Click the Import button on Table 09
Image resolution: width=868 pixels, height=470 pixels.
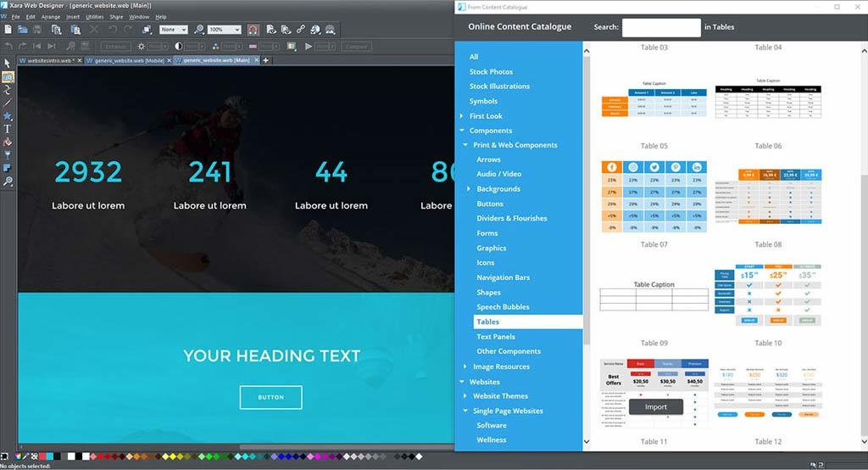click(x=655, y=406)
